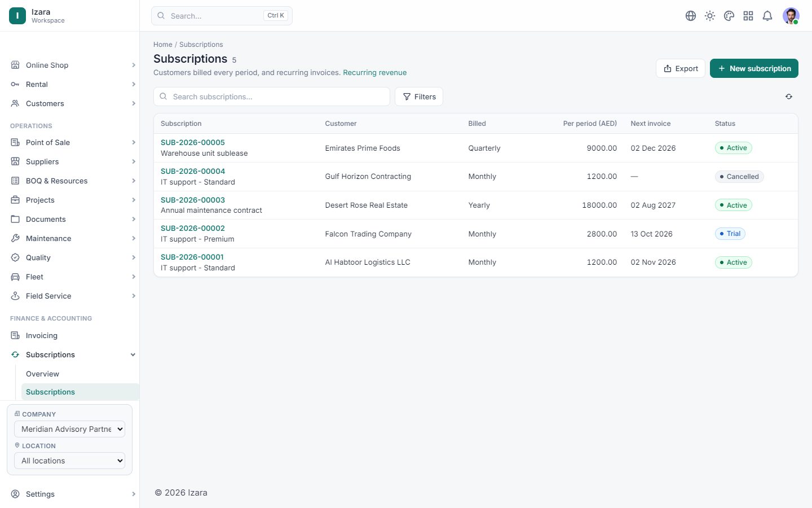Image resolution: width=812 pixels, height=508 pixels.
Task: Click the Documents folder icon
Action: pos(15,219)
